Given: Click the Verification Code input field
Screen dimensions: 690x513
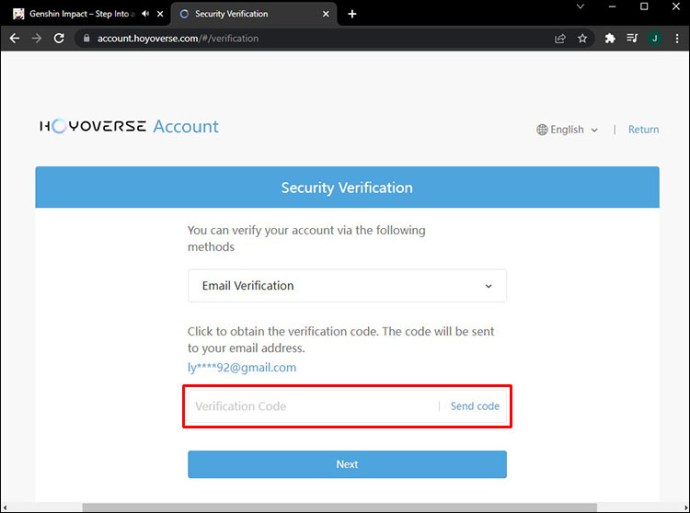Looking at the screenshot, I should tap(310, 406).
